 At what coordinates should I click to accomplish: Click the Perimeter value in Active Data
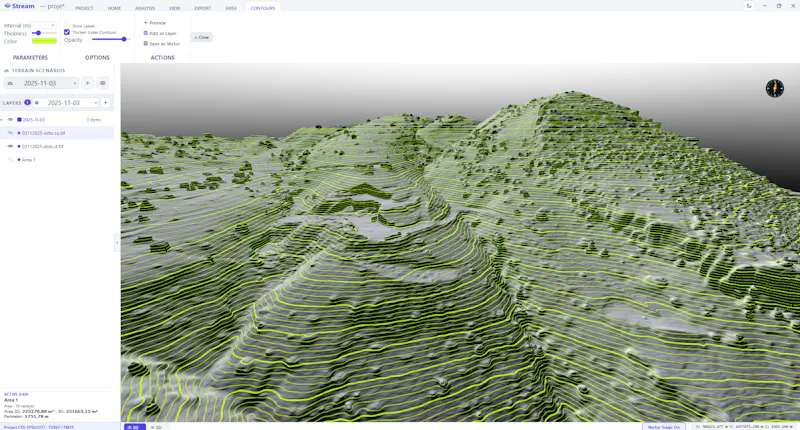click(37, 417)
